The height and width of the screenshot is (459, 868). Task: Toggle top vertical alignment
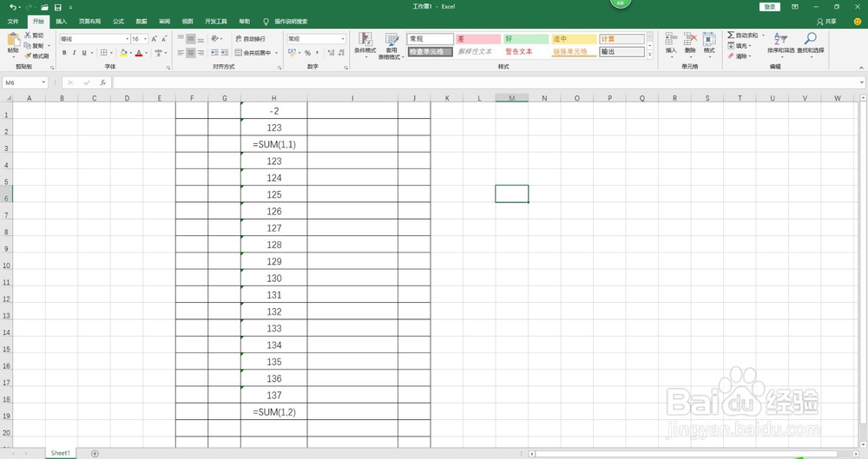pos(181,39)
